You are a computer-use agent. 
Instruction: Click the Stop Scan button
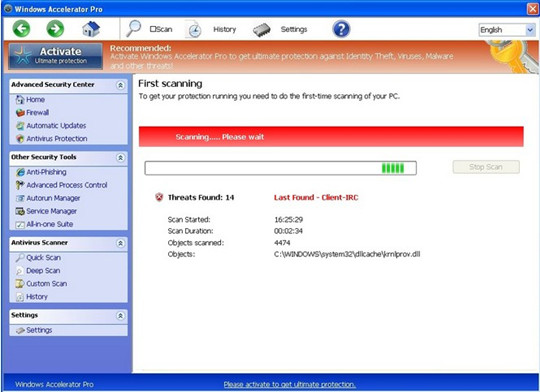pos(486,167)
